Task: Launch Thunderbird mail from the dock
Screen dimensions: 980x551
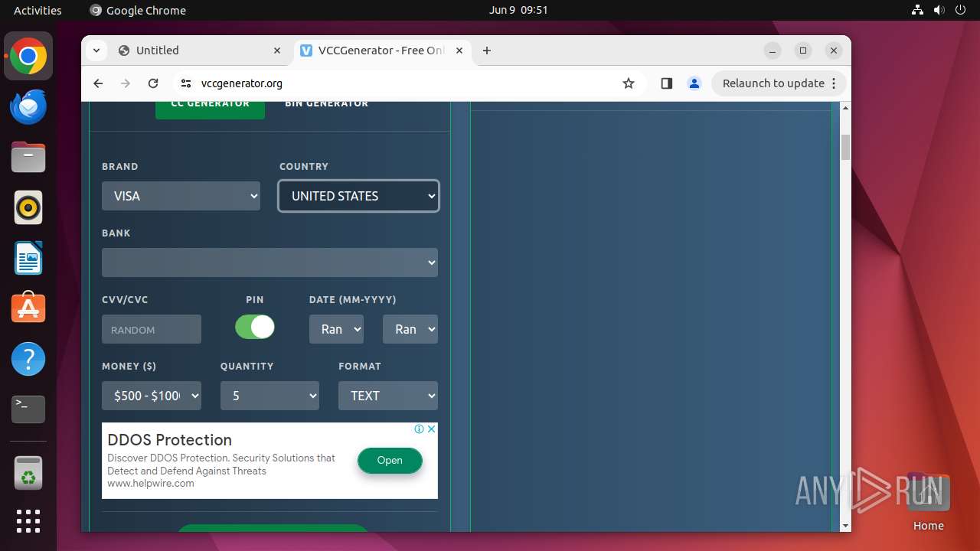Action: click(x=28, y=107)
